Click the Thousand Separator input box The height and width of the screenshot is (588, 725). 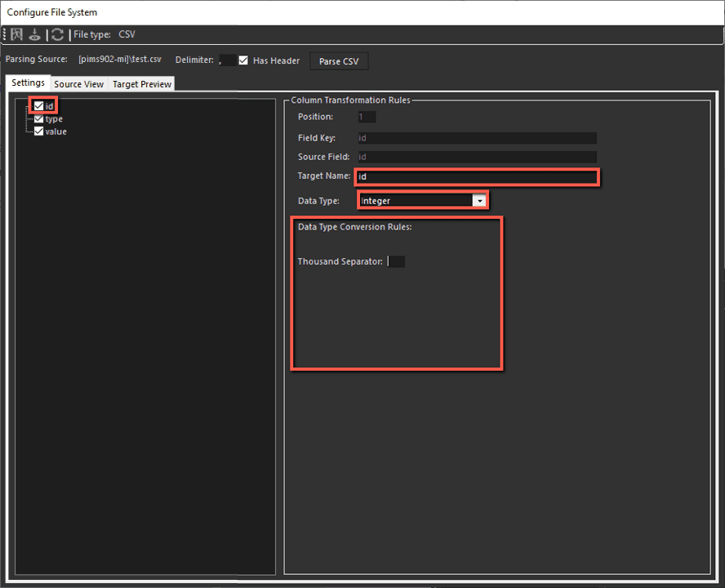coord(396,261)
